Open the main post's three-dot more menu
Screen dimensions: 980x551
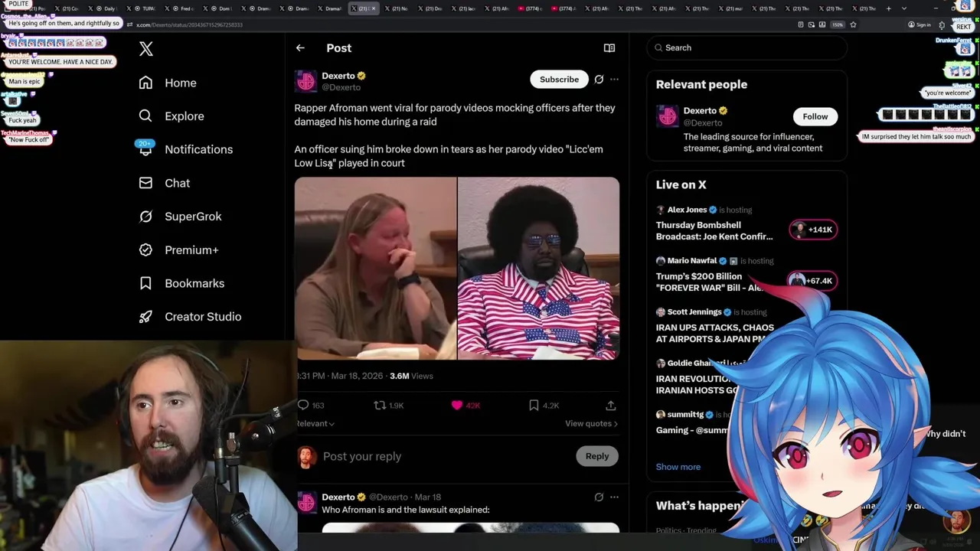click(614, 80)
